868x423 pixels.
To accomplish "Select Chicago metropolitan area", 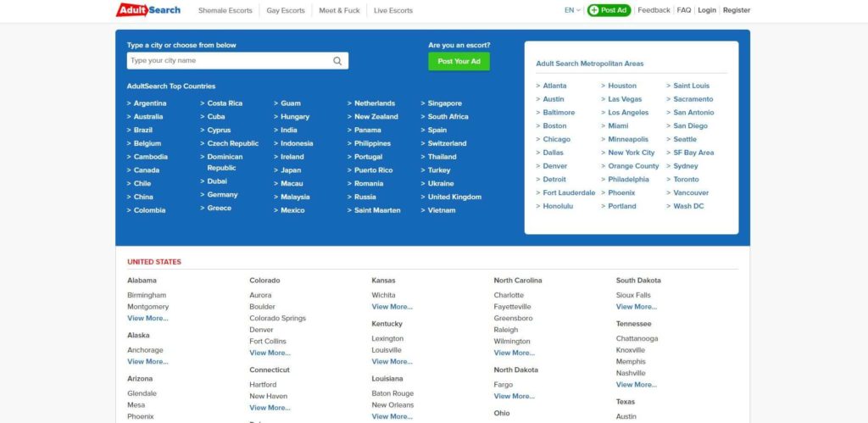I will point(556,140).
